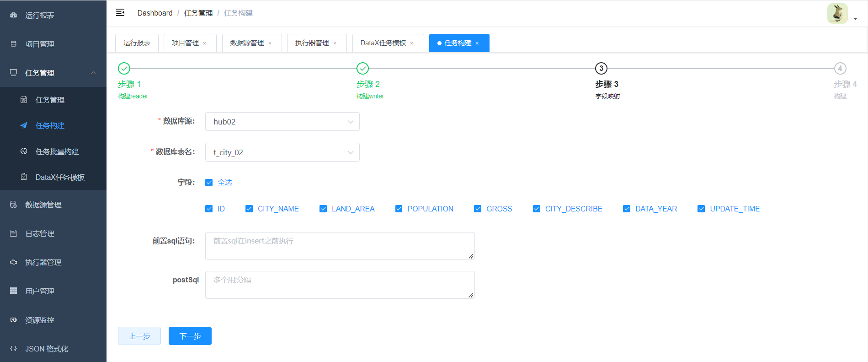Click the 任务管理 submenu calendar icon

pyautogui.click(x=24, y=100)
